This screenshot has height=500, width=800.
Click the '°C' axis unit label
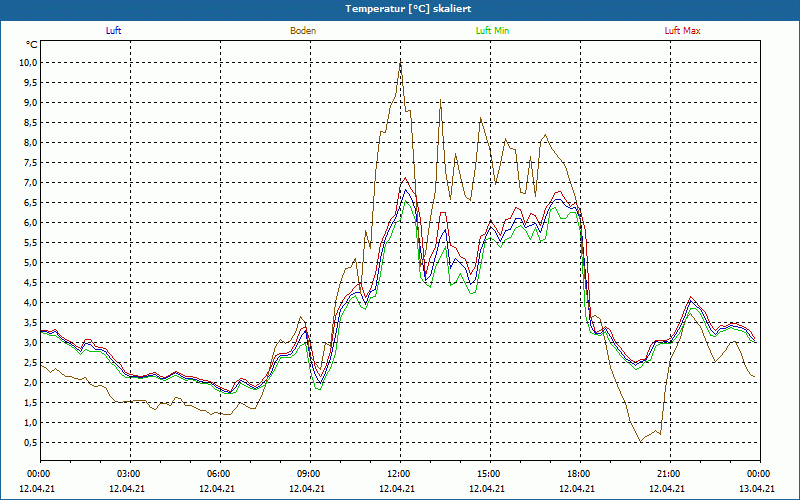click(x=32, y=45)
